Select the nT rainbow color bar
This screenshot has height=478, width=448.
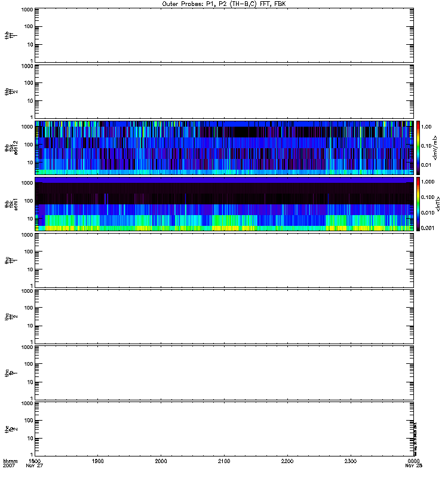tap(419, 204)
